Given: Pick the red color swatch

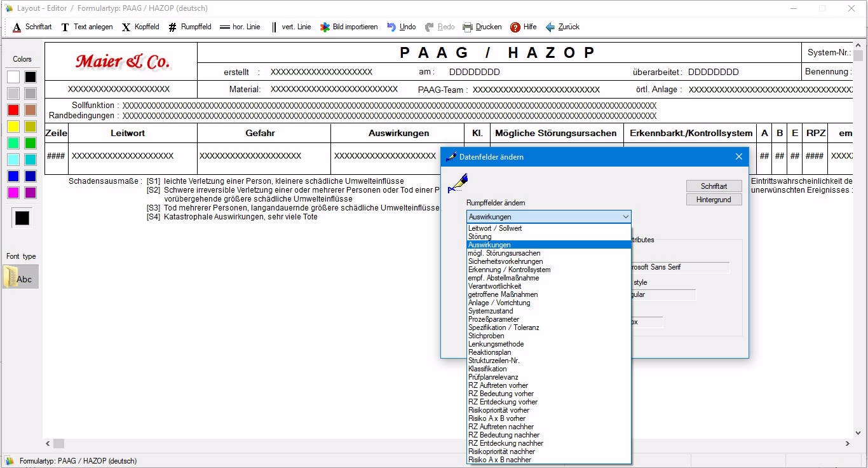Looking at the screenshot, I should (13, 110).
